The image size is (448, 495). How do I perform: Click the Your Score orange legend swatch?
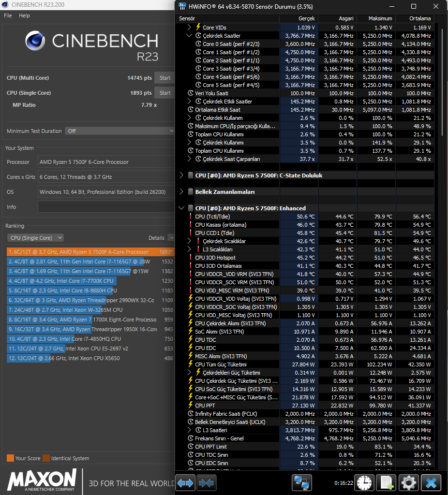(x=11, y=458)
